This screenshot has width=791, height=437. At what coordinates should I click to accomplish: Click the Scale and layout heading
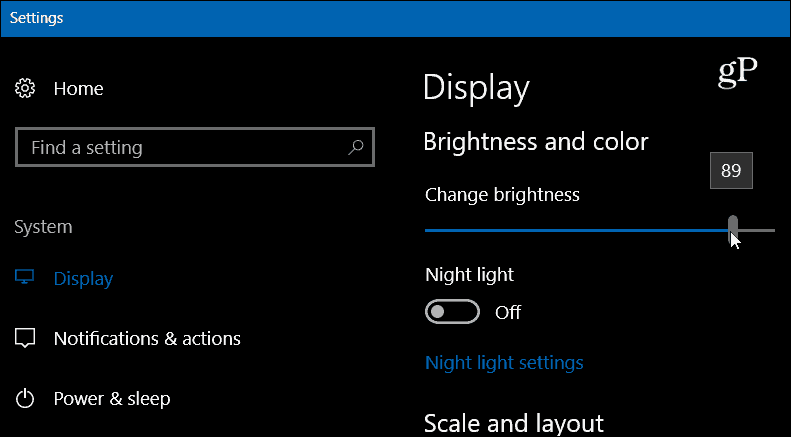click(x=514, y=423)
